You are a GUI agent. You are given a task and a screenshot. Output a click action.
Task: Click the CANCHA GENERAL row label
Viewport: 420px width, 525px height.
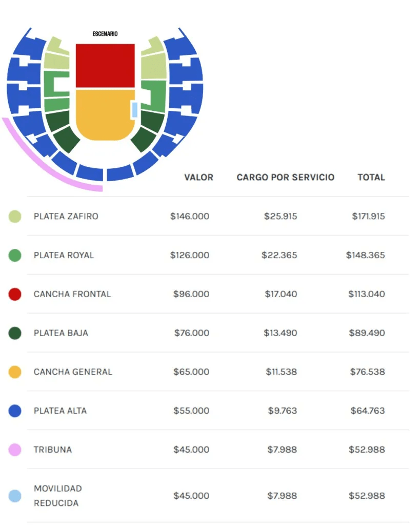73,372
